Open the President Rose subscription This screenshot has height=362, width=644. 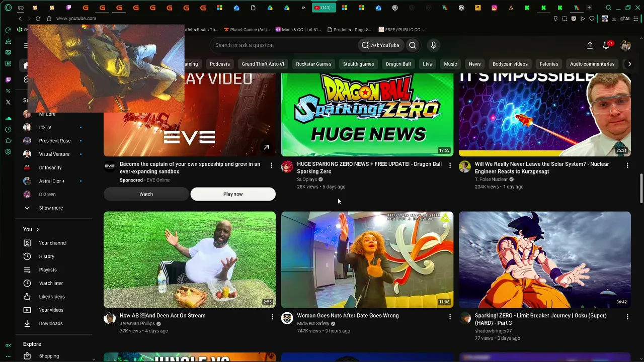pos(54,141)
